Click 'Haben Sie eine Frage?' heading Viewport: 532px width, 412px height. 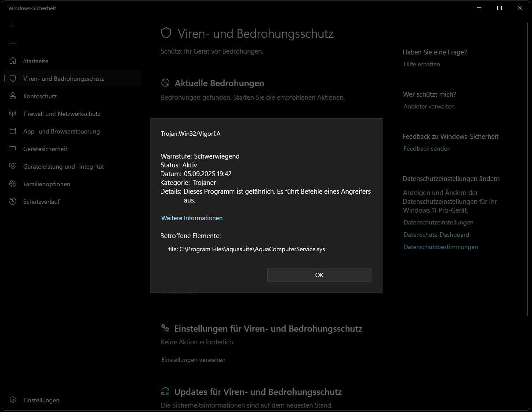coord(434,52)
